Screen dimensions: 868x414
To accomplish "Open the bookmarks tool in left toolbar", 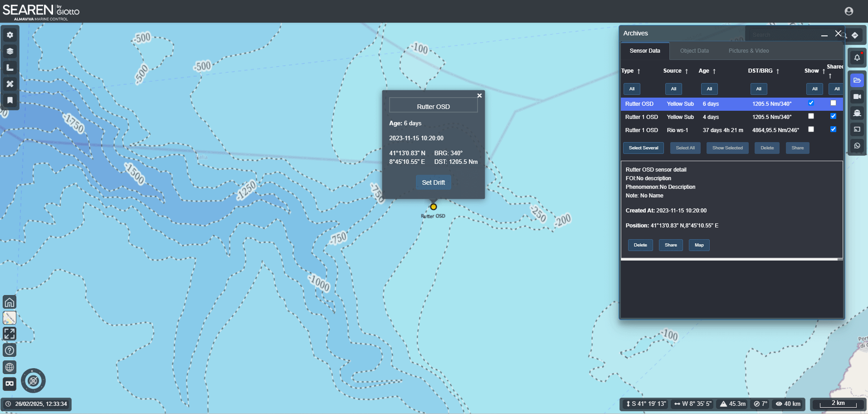I will point(10,100).
